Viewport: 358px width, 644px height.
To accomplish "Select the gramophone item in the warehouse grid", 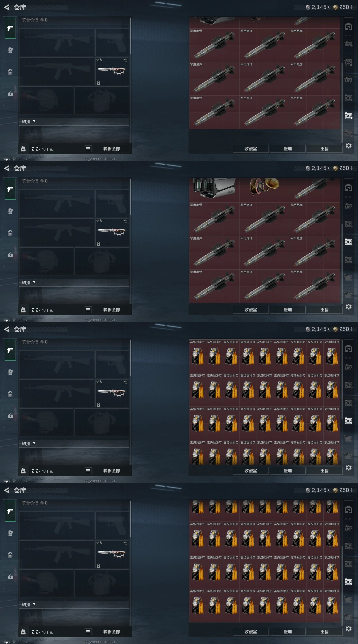I will 264,186.
